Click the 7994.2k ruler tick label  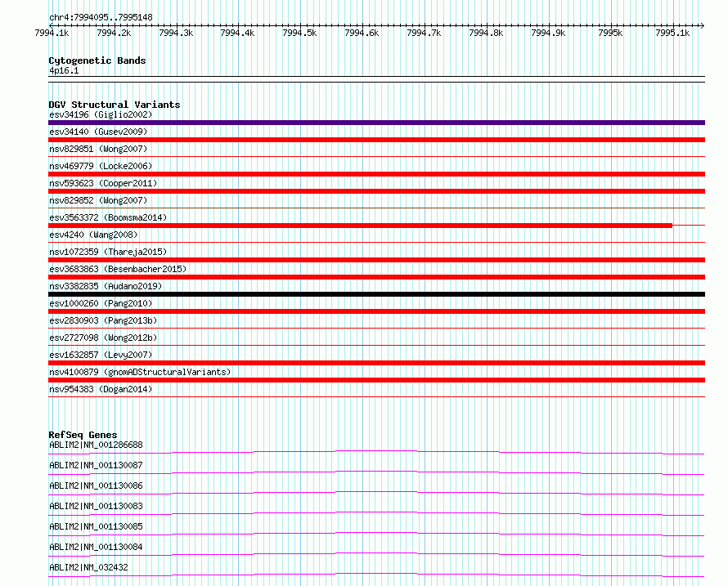(x=114, y=33)
